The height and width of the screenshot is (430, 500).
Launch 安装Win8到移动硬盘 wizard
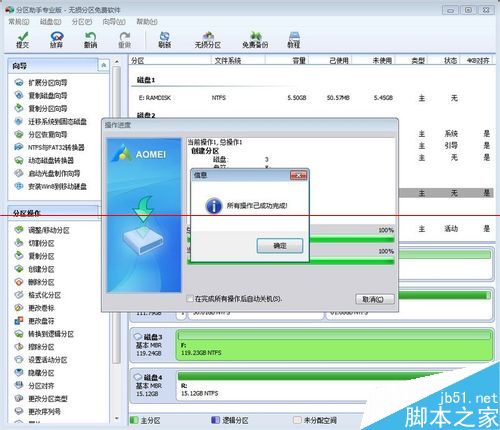coord(51,186)
